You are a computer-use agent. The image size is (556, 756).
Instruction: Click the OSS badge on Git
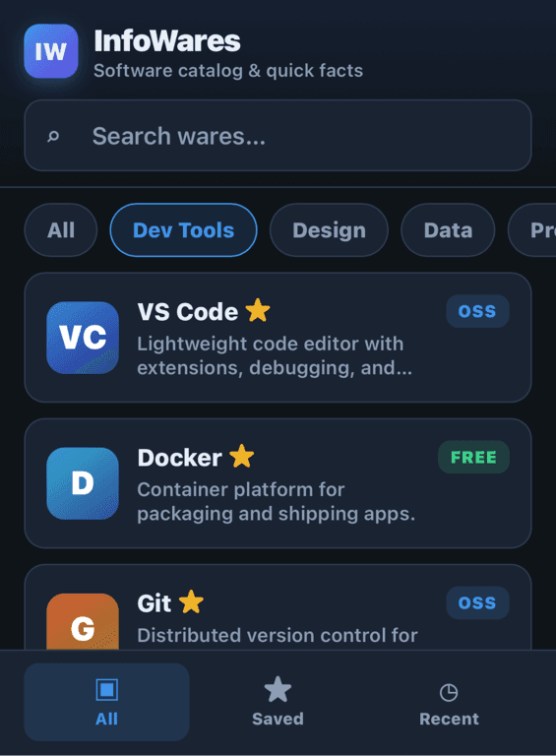[477, 602]
